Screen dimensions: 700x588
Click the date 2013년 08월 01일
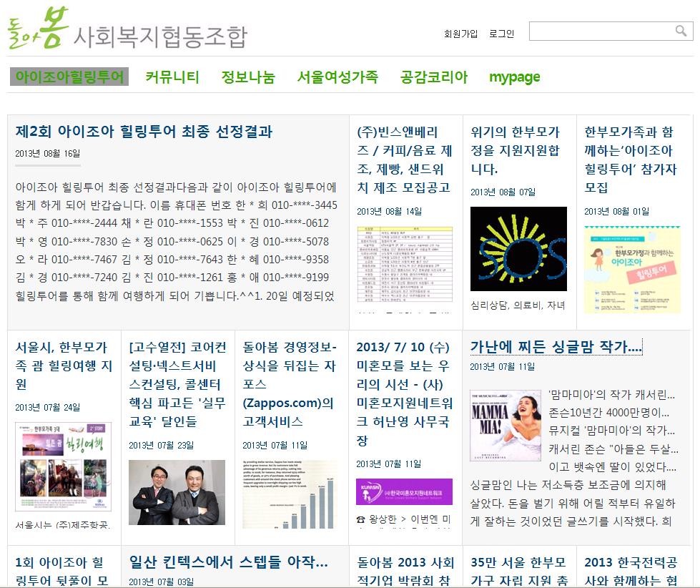pyautogui.click(x=617, y=212)
